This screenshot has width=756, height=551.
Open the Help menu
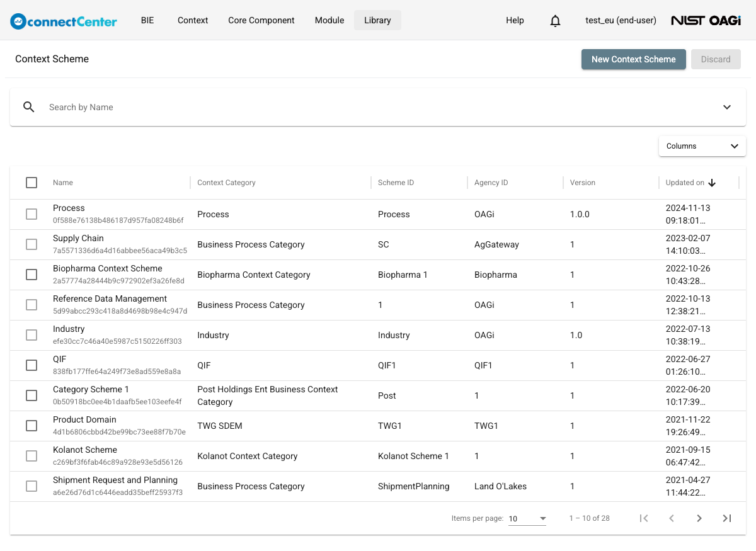(x=515, y=20)
